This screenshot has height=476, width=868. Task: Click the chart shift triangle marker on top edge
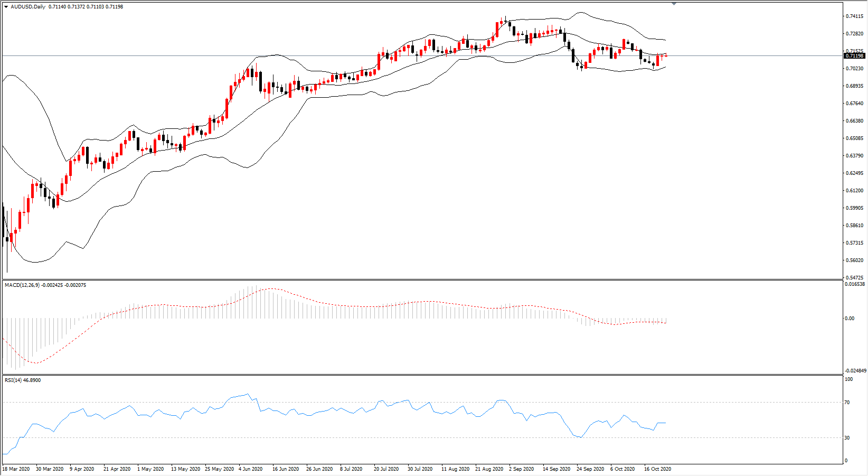coord(674,4)
